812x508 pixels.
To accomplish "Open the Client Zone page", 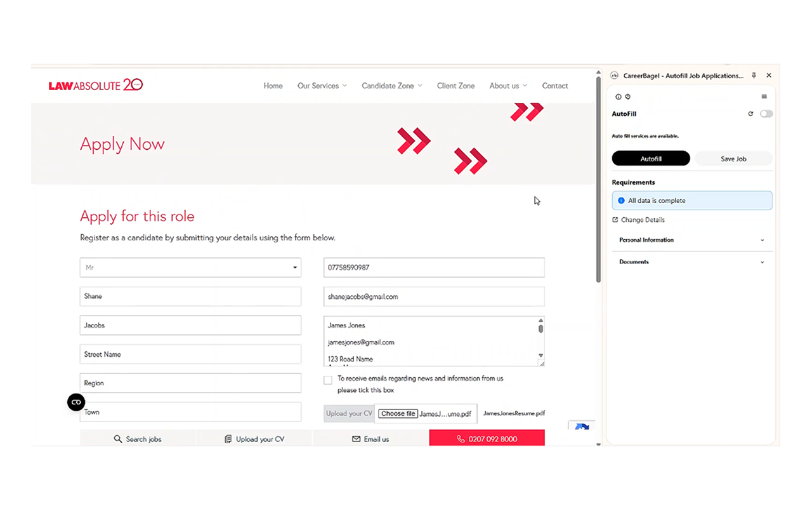I will click(455, 86).
